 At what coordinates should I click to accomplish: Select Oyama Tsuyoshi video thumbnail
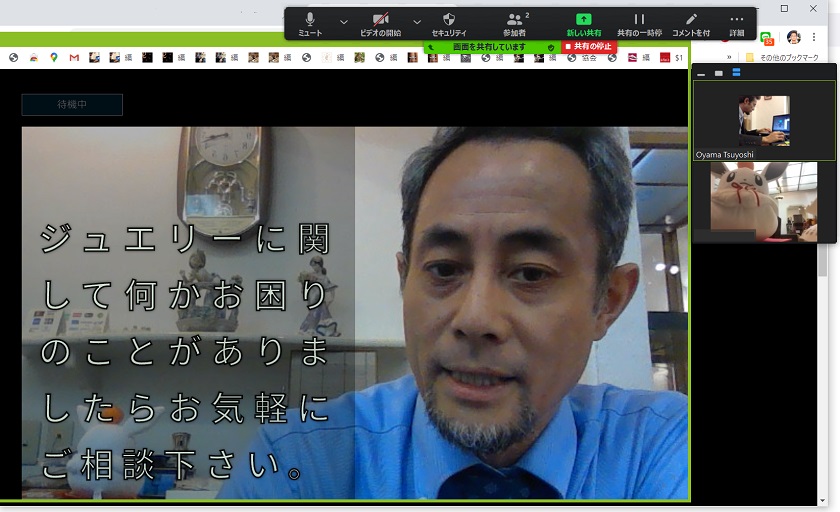click(765, 121)
